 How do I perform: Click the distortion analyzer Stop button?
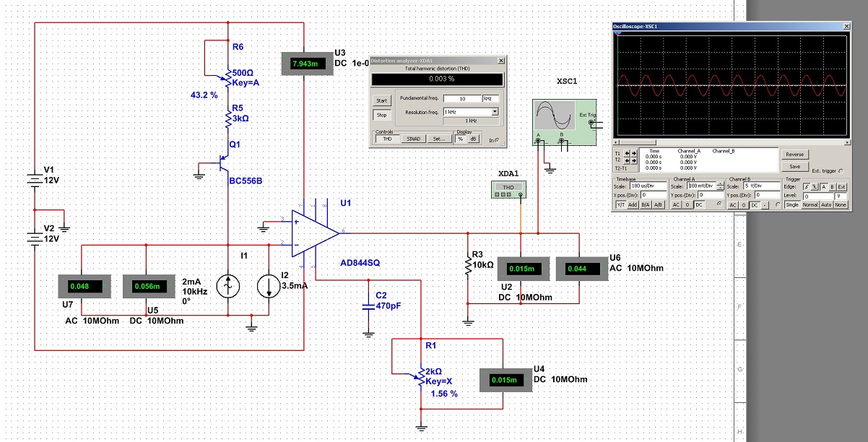[382, 115]
